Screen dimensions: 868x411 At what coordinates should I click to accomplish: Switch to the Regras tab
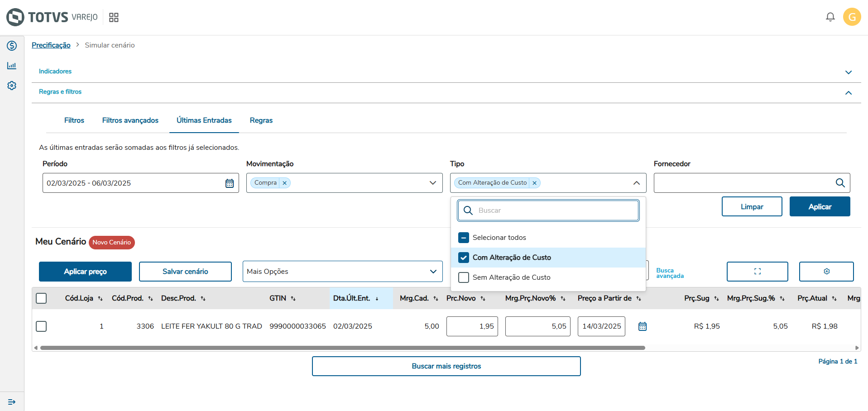point(261,120)
